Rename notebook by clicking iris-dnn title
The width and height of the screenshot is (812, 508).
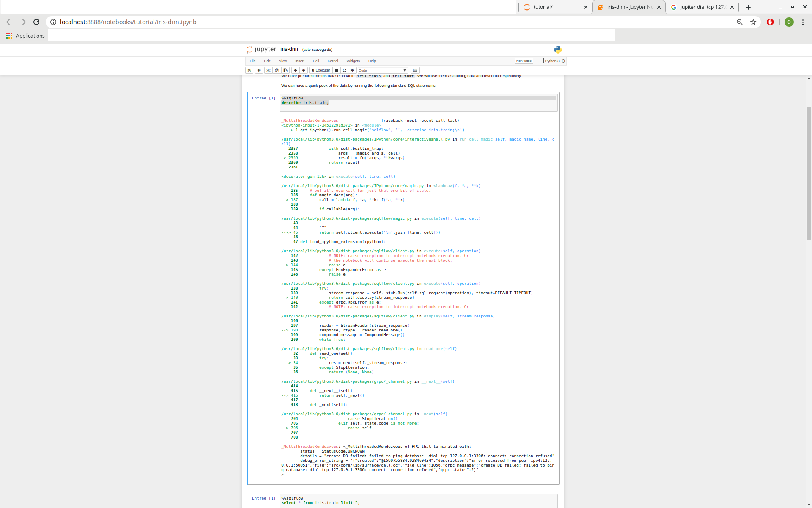[x=289, y=49]
